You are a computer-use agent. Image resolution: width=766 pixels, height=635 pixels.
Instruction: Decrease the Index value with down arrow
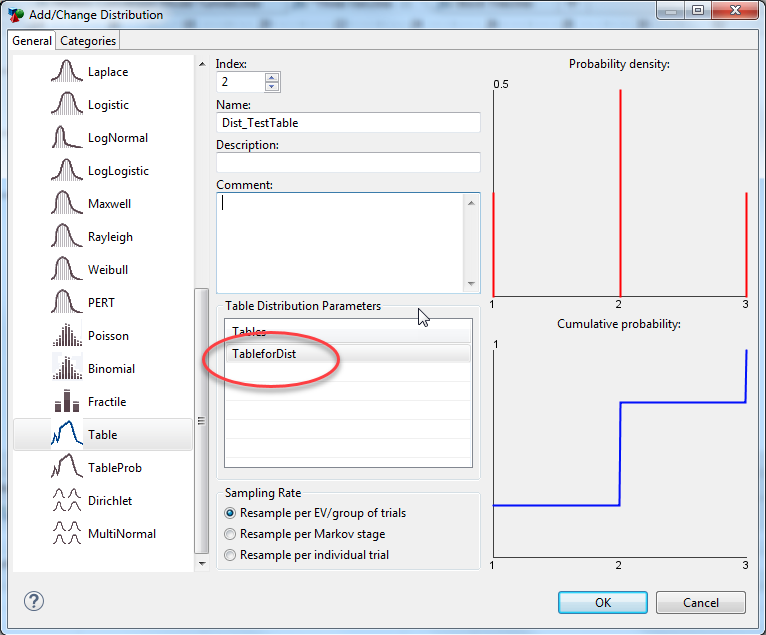[x=272, y=87]
